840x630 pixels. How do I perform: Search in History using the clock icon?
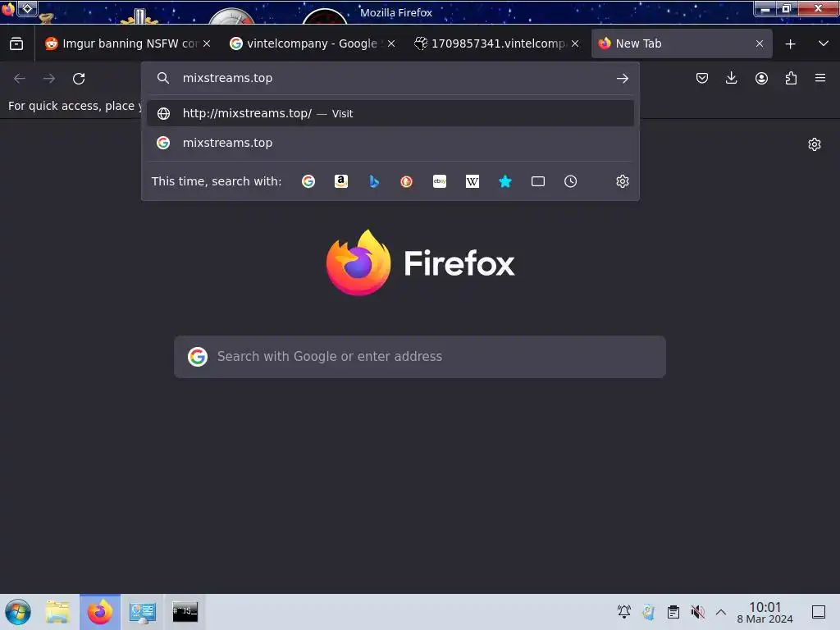click(x=571, y=181)
